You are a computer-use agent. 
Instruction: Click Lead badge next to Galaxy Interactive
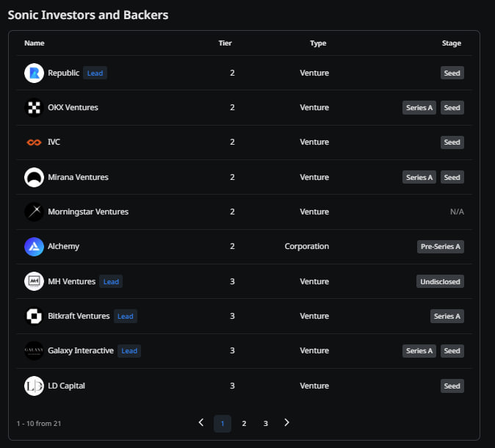[129, 350]
